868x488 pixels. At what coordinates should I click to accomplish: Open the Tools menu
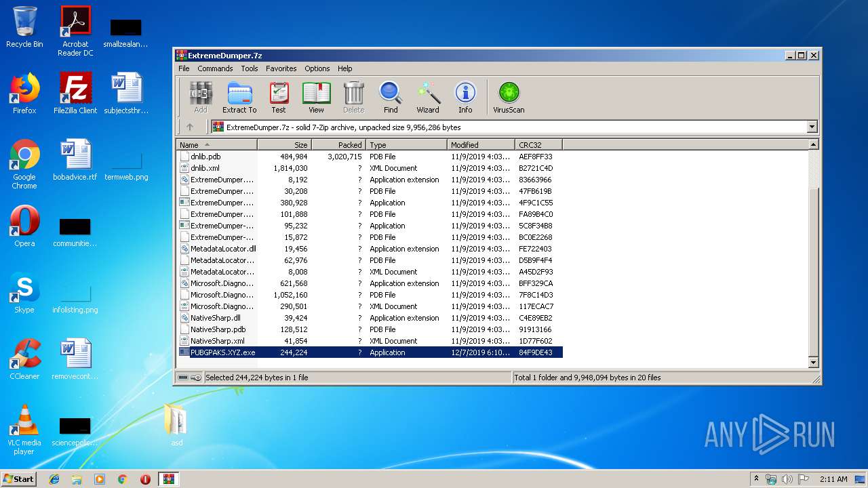pyautogui.click(x=250, y=68)
